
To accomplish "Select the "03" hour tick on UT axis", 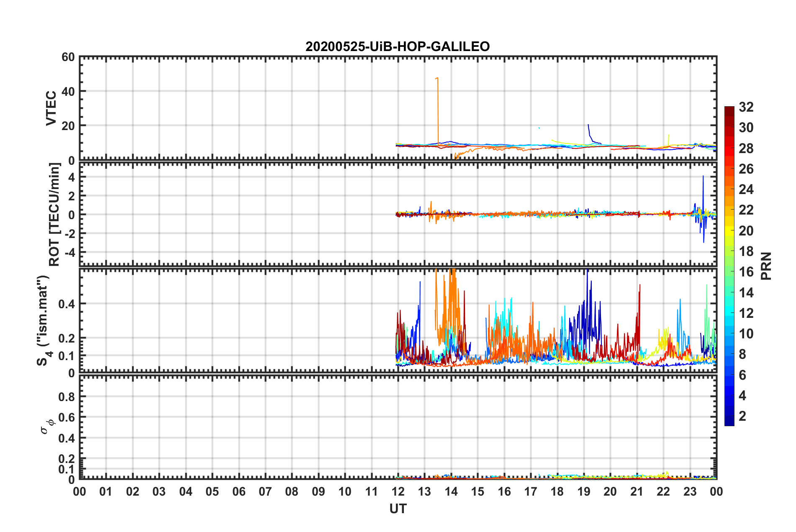I will pyautogui.click(x=159, y=491).
